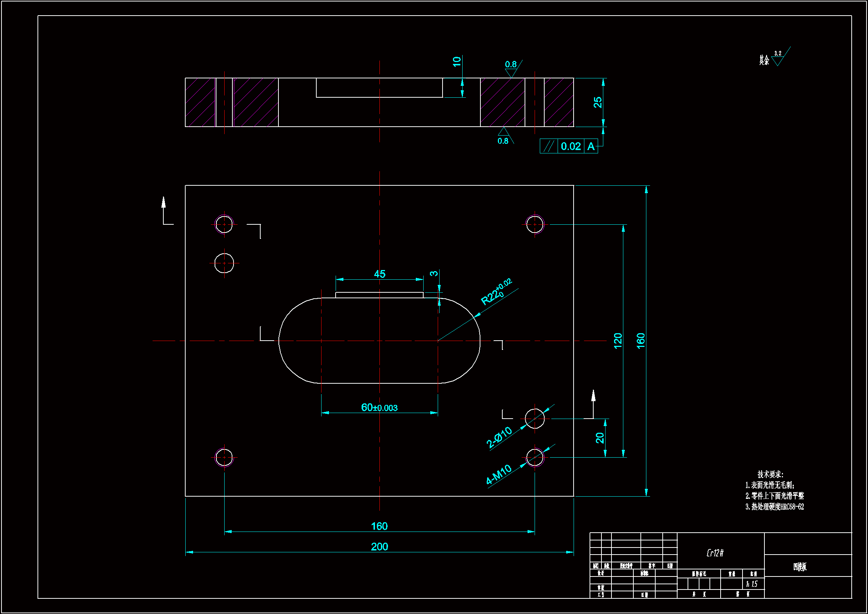Click the HRC58-62 technical requirement line

click(774, 507)
